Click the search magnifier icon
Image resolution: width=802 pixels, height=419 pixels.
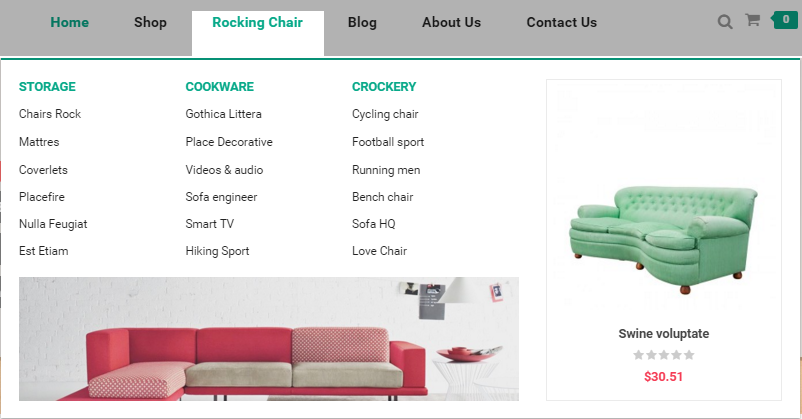point(725,22)
